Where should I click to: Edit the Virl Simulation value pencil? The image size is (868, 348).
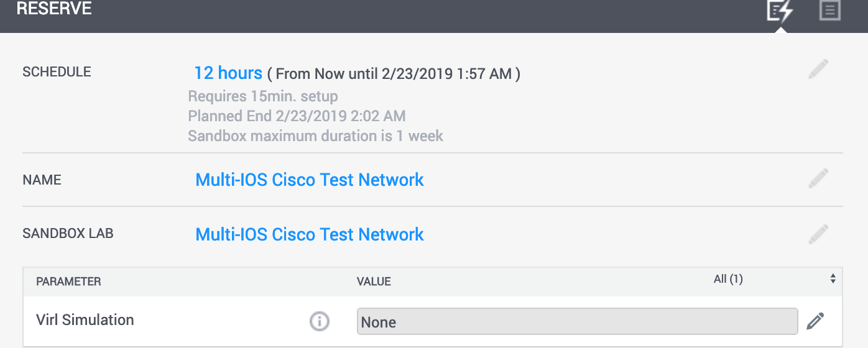(x=815, y=321)
